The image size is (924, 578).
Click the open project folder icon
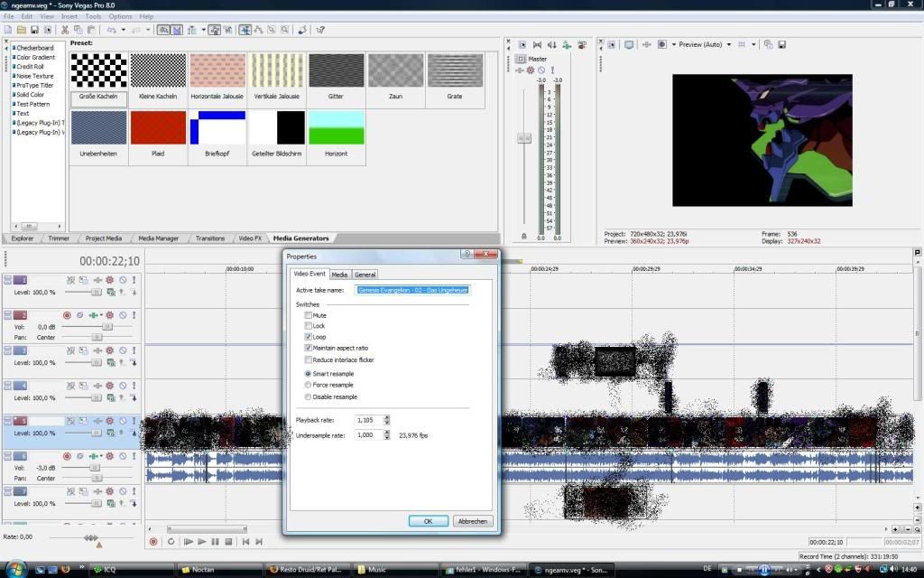tap(22, 30)
